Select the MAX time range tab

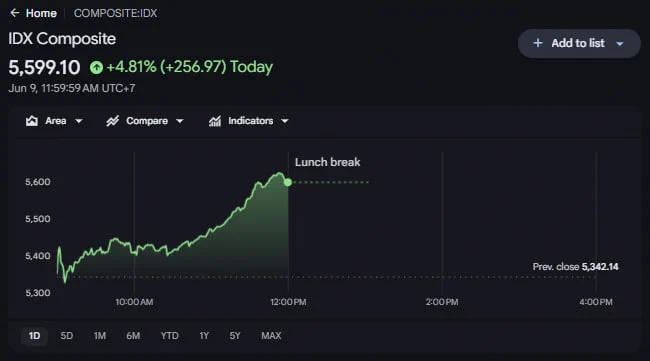[x=271, y=336]
